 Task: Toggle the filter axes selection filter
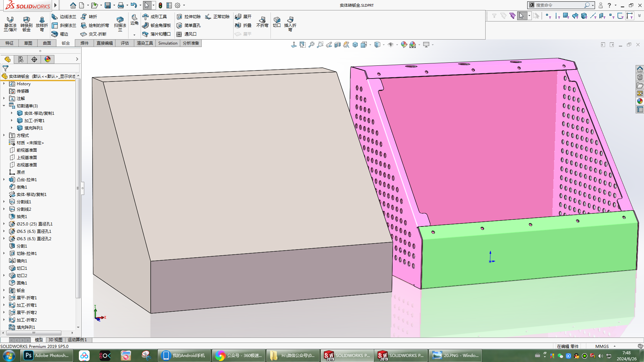point(593,16)
